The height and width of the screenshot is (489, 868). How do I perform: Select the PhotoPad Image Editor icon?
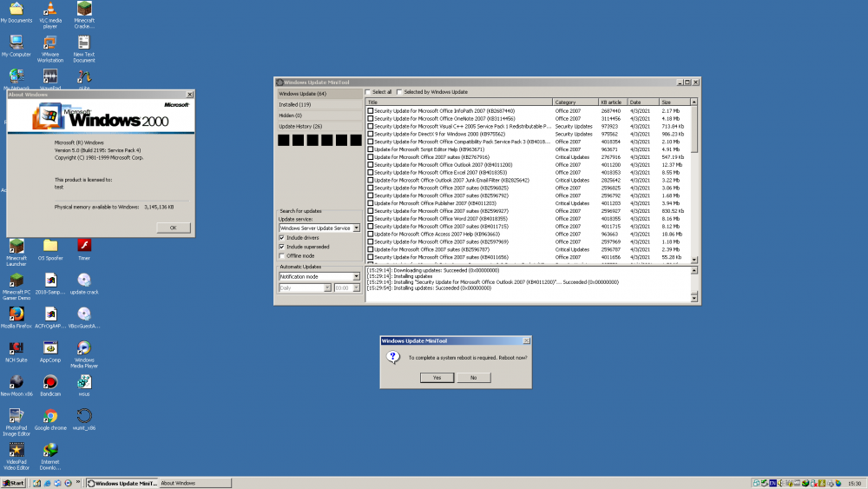tap(16, 422)
